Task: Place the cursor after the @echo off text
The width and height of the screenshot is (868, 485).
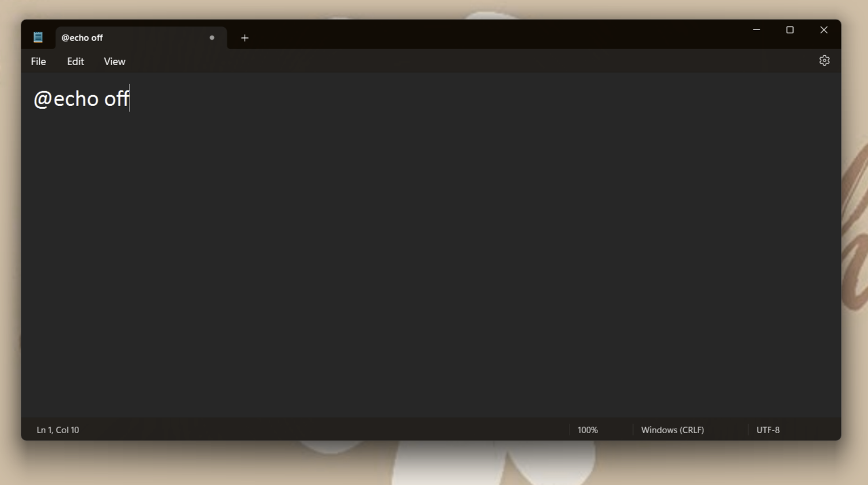Action: pyautogui.click(x=130, y=98)
